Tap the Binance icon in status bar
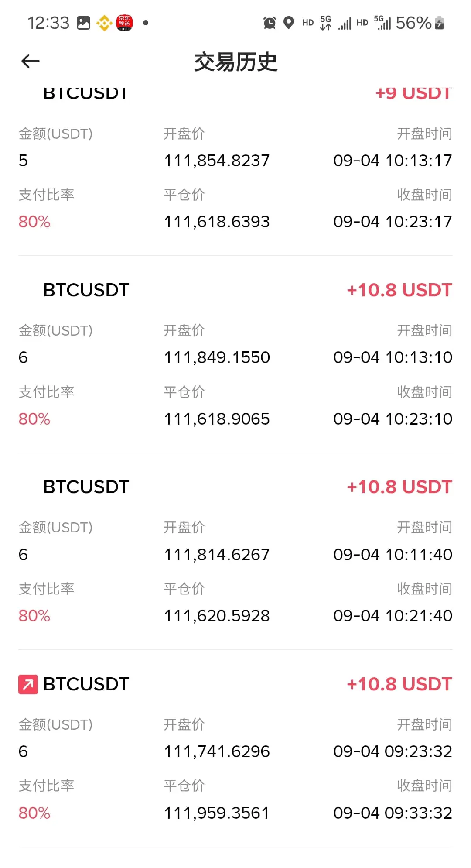The image size is (471, 868). point(104,23)
